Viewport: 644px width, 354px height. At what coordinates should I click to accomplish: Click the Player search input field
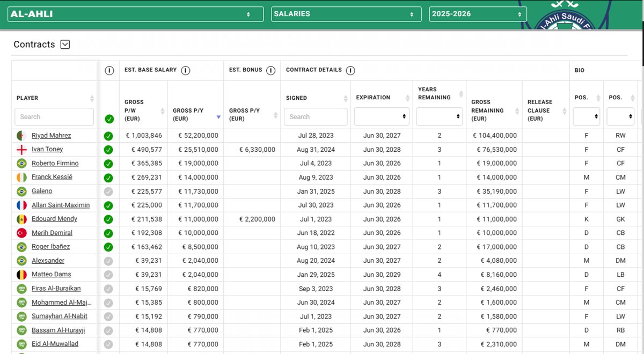pos(54,116)
